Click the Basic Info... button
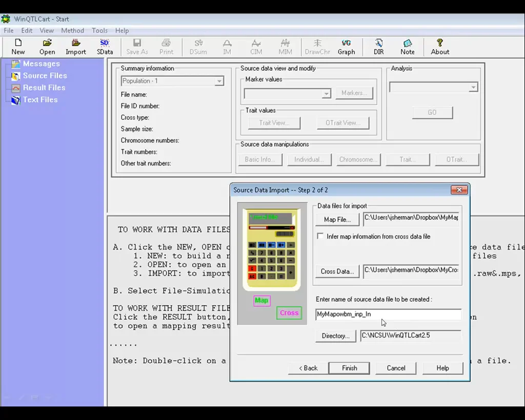Image resolution: width=525 pixels, height=420 pixels. coord(260,159)
